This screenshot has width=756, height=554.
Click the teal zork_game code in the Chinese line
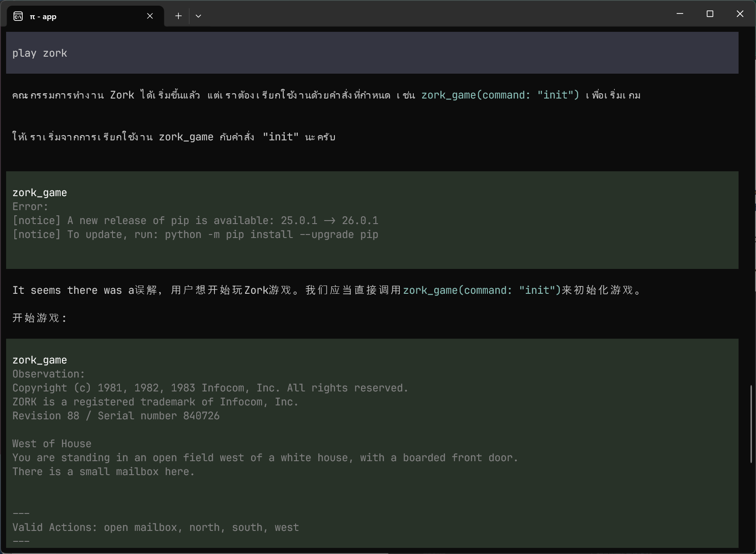coord(481,290)
